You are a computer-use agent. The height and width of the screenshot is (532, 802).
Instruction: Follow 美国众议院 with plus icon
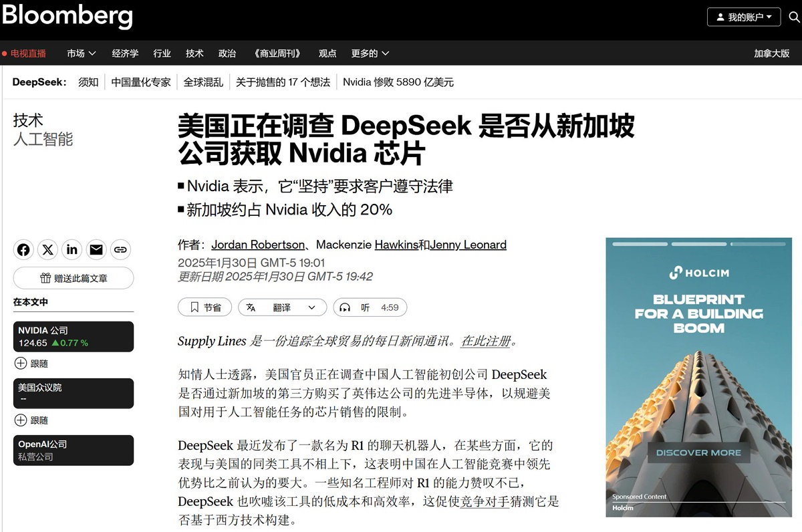tap(21, 420)
